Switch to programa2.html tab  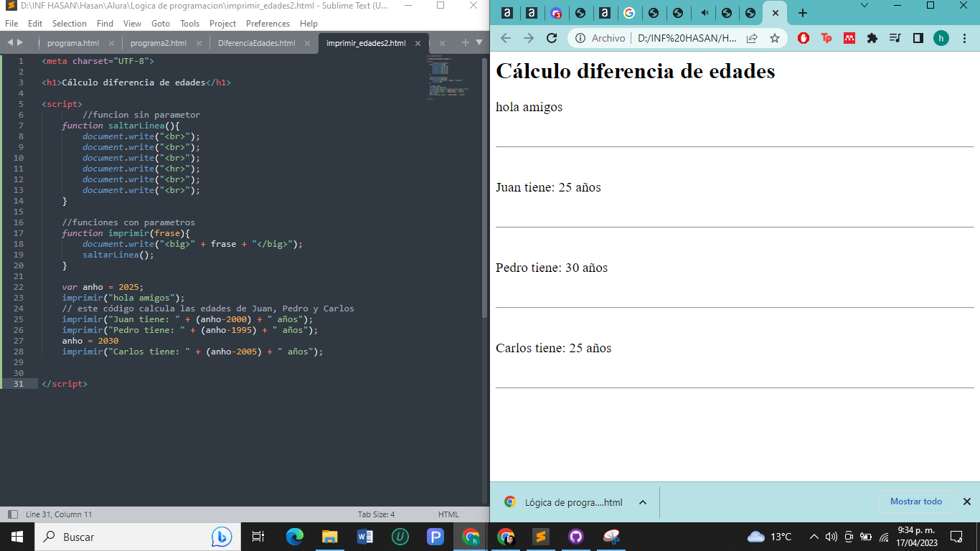pyautogui.click(x=159, y=43)
